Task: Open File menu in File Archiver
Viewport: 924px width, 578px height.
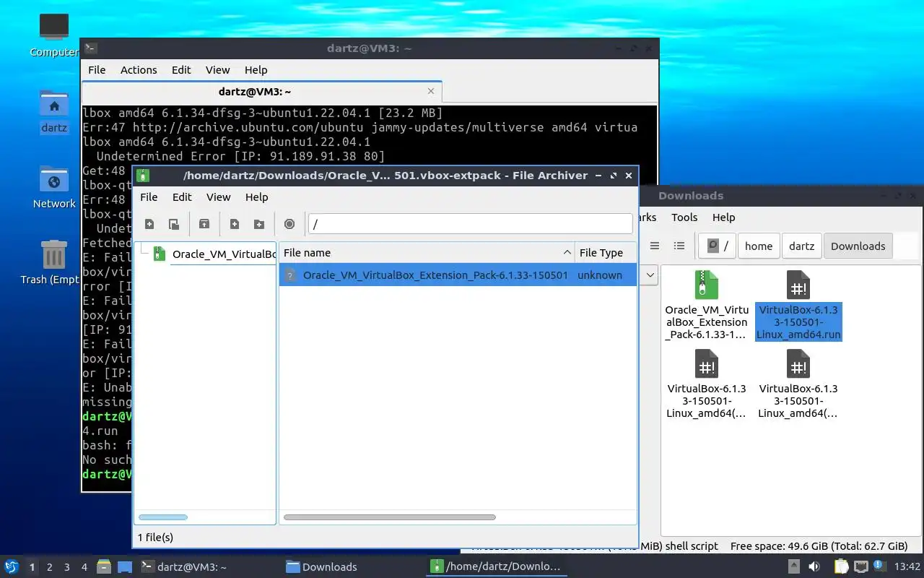Action: click(x=149, y=197)
